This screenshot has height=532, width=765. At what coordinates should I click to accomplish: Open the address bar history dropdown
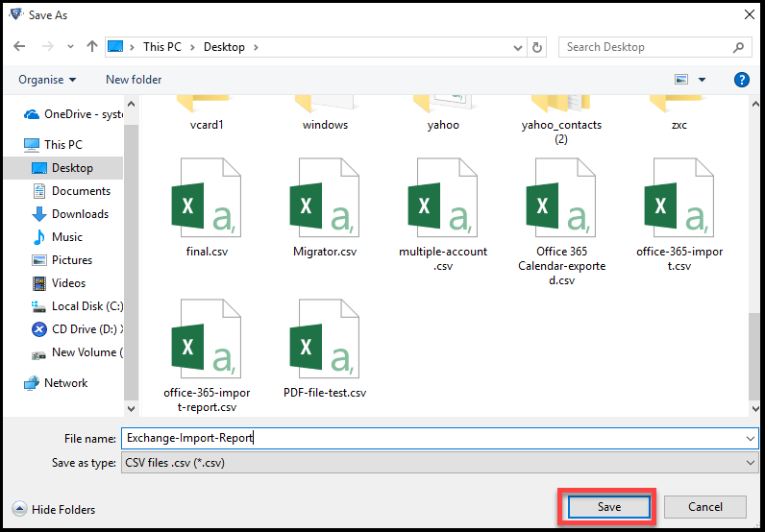tap(518, 48)
